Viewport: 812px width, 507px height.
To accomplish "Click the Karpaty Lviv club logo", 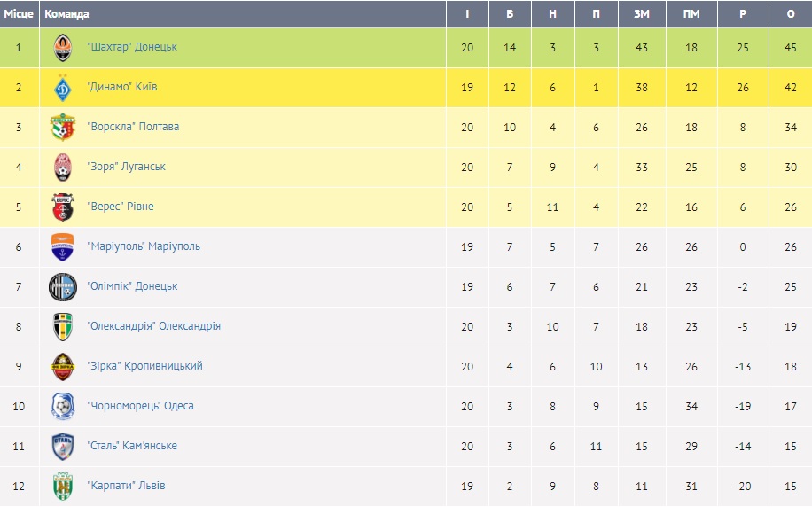I will click(63, 487).
